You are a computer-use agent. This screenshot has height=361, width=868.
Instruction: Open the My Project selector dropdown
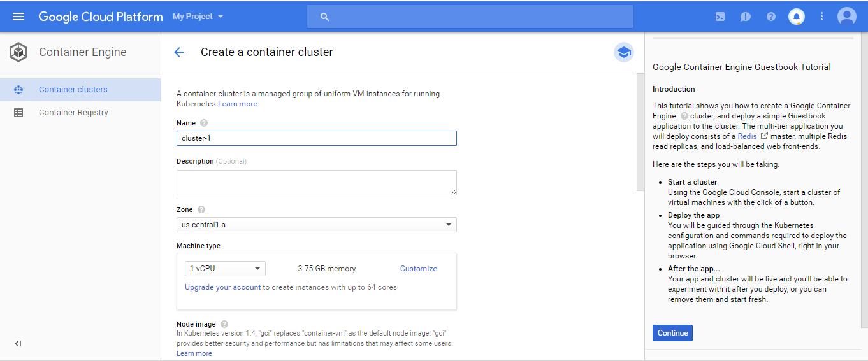point(198,17)
